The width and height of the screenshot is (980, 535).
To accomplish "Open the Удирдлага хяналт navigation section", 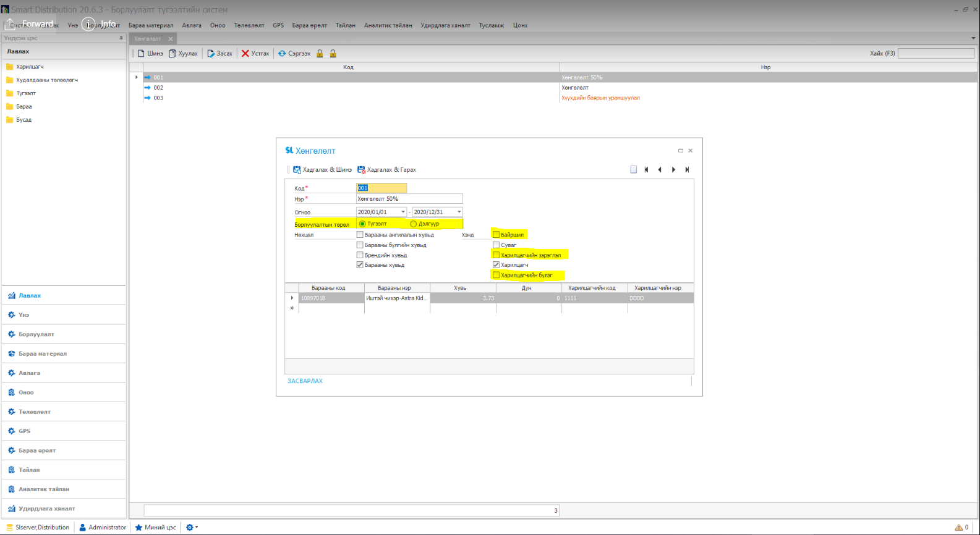I will coord(64,508).
